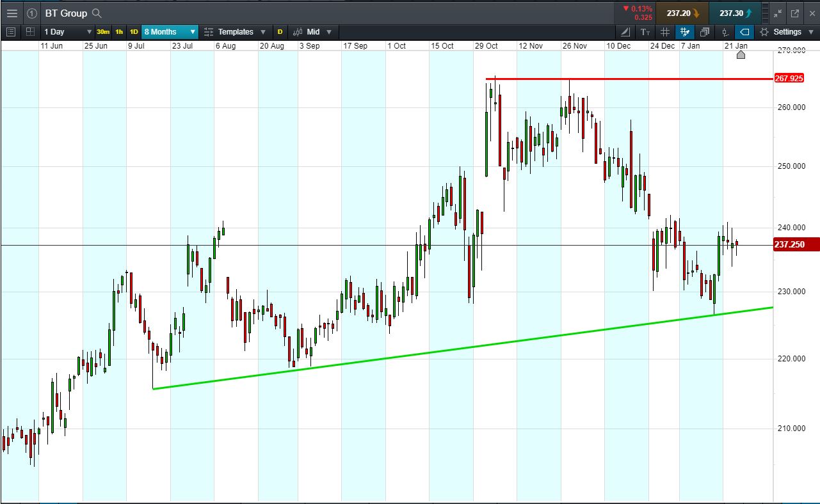Click the 25 Jun date label
820x504 pixels.
[96, 46]
